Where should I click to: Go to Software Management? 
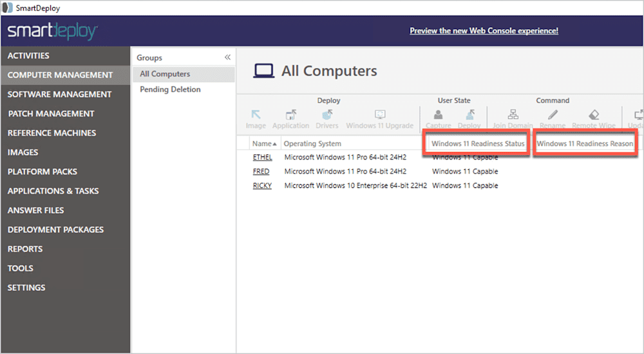pos(65,94)
